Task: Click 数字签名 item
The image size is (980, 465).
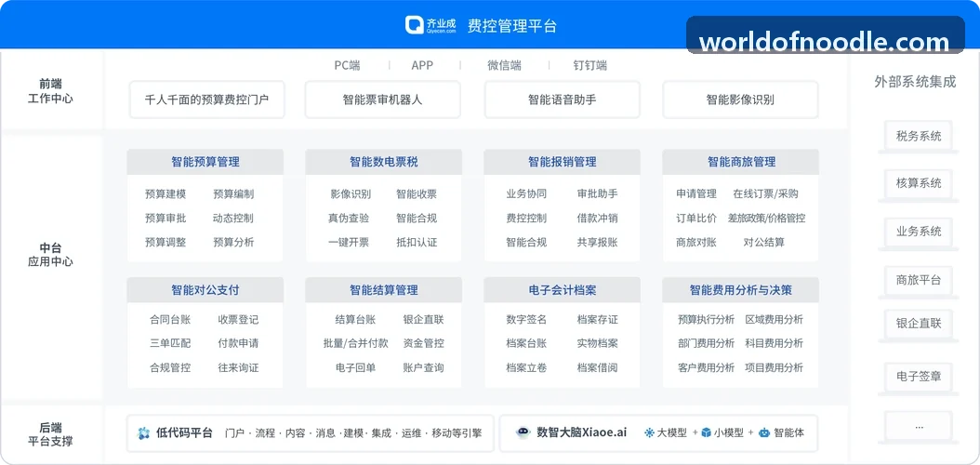Action: click(526, 319)
